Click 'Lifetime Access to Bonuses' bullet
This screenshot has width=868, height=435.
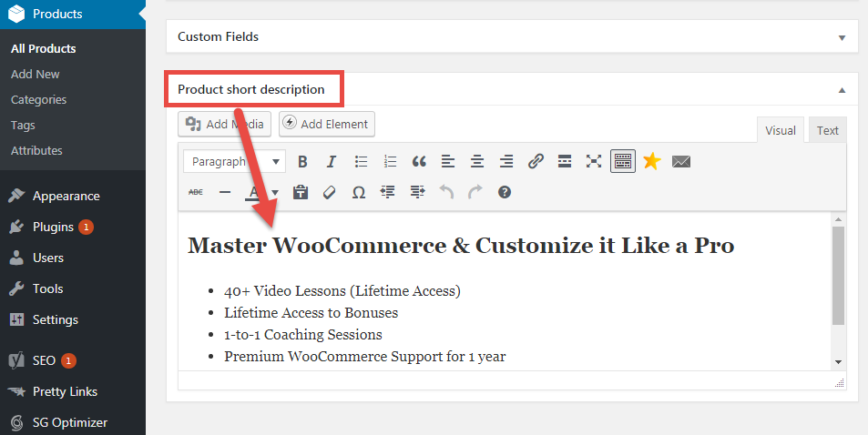(x=311, y=313)
